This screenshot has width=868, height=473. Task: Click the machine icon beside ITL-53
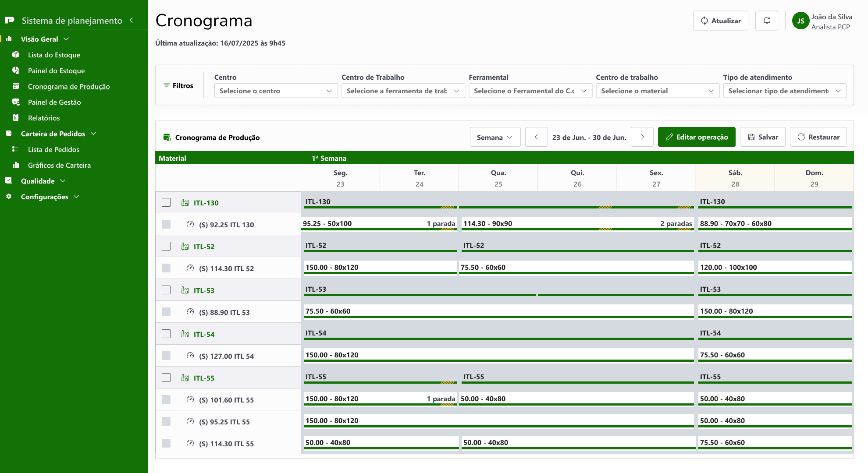(185, 290)
